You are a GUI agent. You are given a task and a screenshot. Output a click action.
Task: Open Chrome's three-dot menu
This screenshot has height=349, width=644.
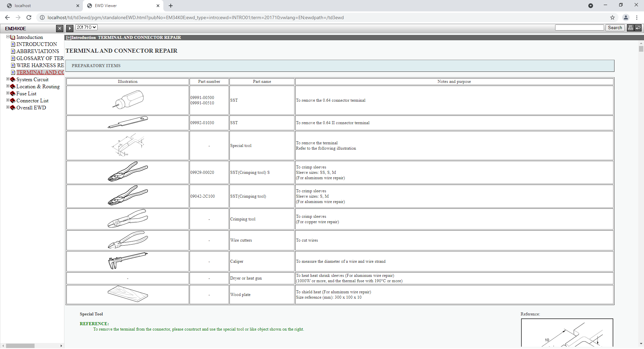(637, 17)
